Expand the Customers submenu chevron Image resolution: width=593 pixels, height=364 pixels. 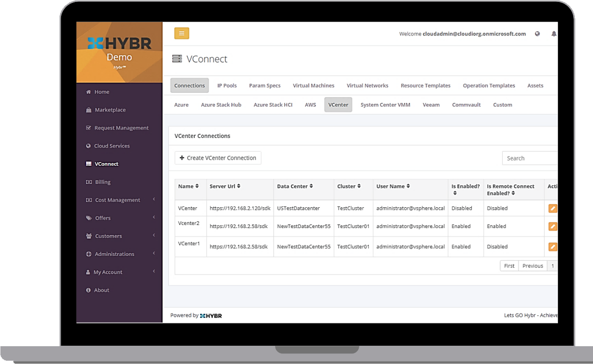[154, 235]
